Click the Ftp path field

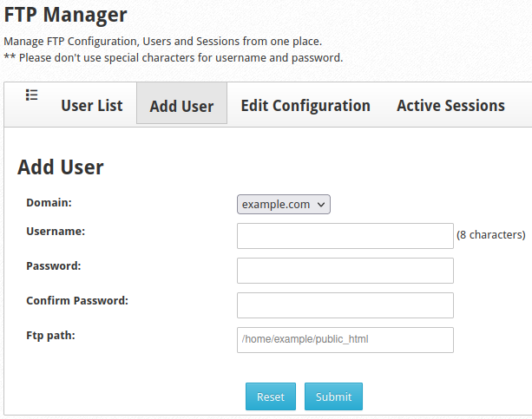pos(345,340)
